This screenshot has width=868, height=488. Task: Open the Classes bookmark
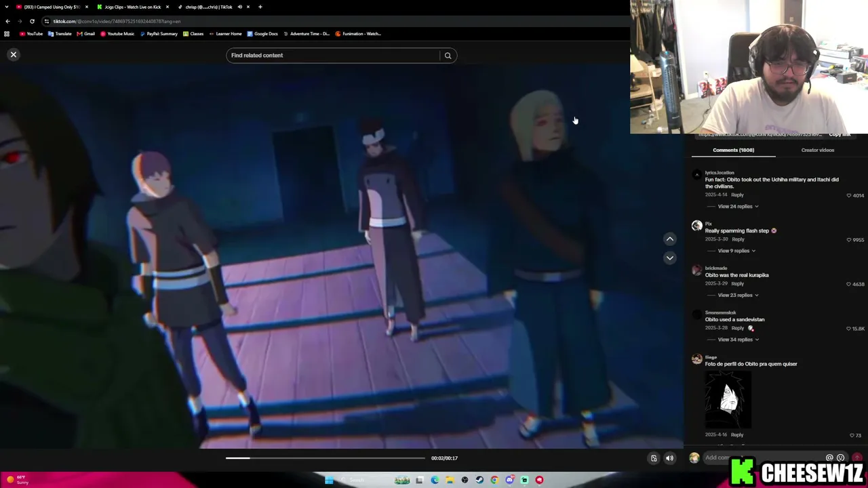point(193,34)
